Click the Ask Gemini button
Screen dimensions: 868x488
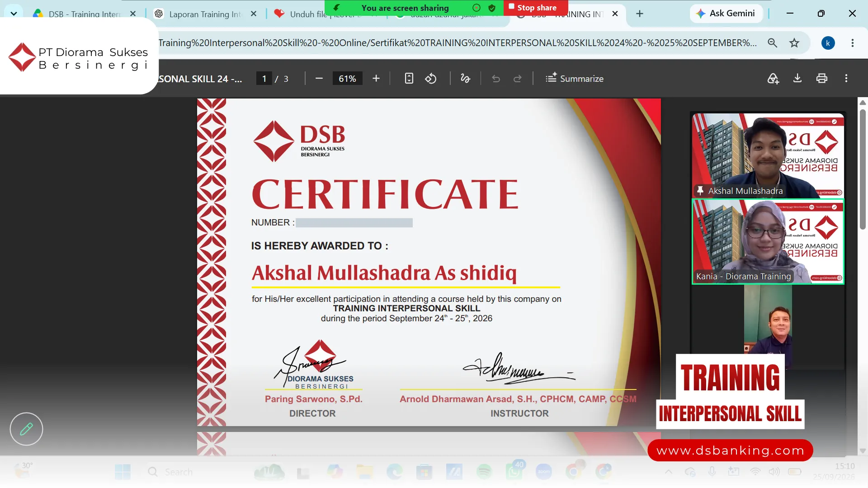click(726, 14)
